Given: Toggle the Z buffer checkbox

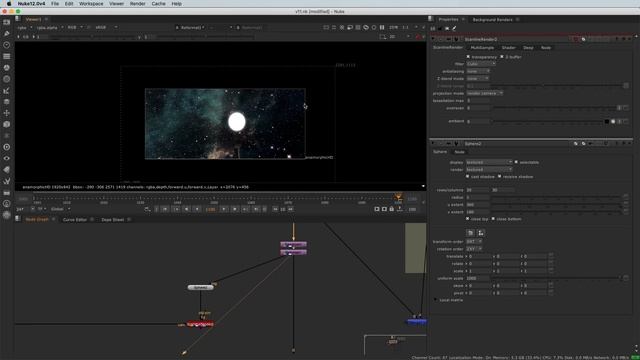Looking at the screenshot, I should [502, 57].
